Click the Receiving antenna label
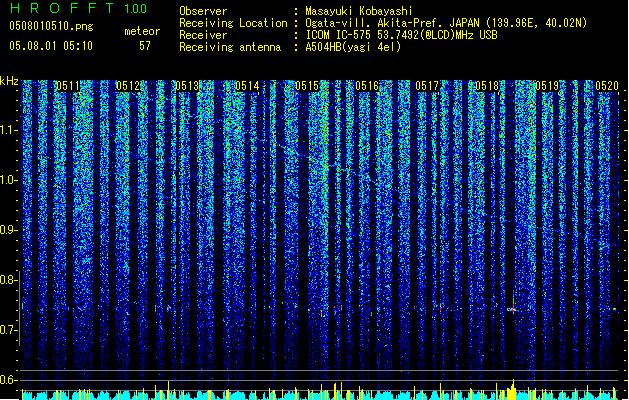The image size is (629, 400). [x=230, y=47]
